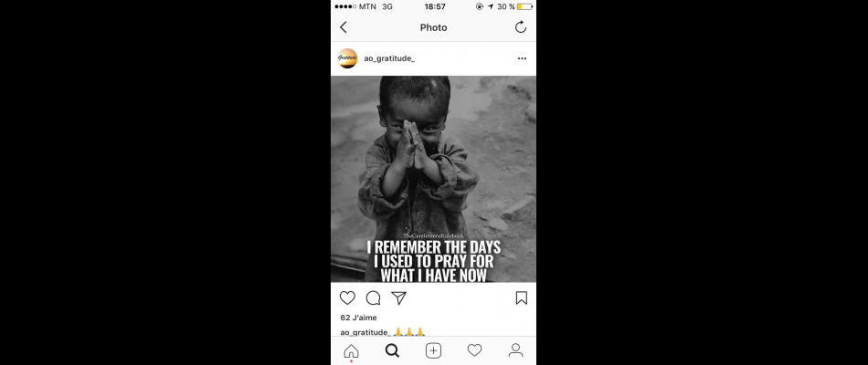Open the Activity heart tab in bottom bar

click(474, 350)
